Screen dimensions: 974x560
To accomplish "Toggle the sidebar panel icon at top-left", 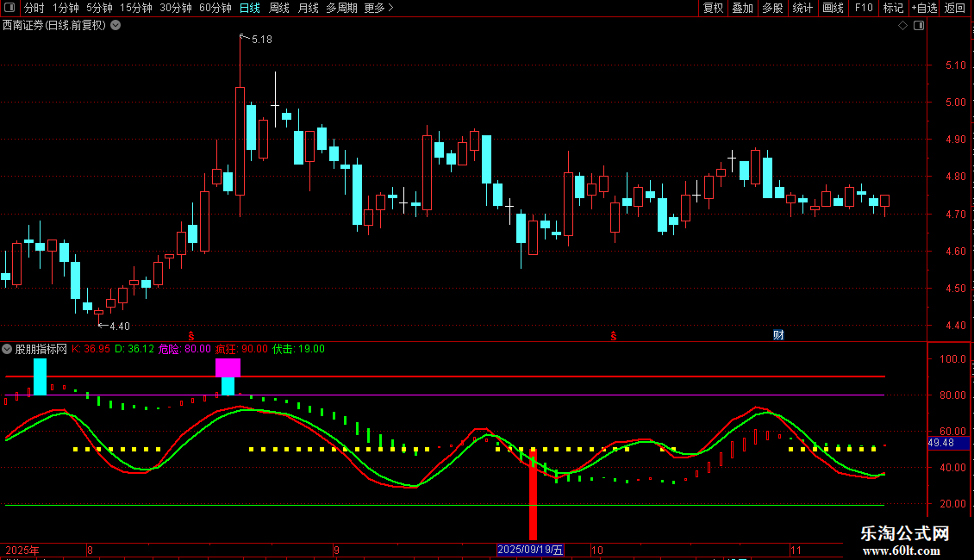I will click(9, 8).
